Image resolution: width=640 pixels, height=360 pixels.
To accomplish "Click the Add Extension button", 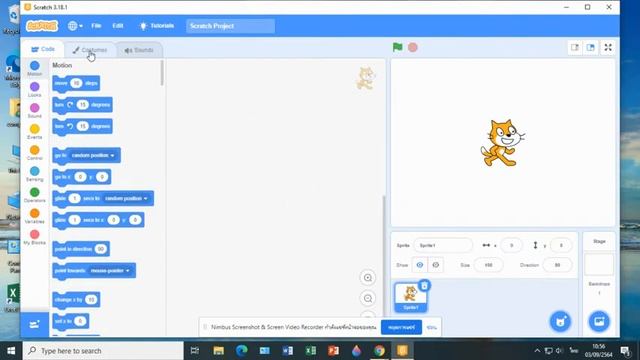I will 35,324.
